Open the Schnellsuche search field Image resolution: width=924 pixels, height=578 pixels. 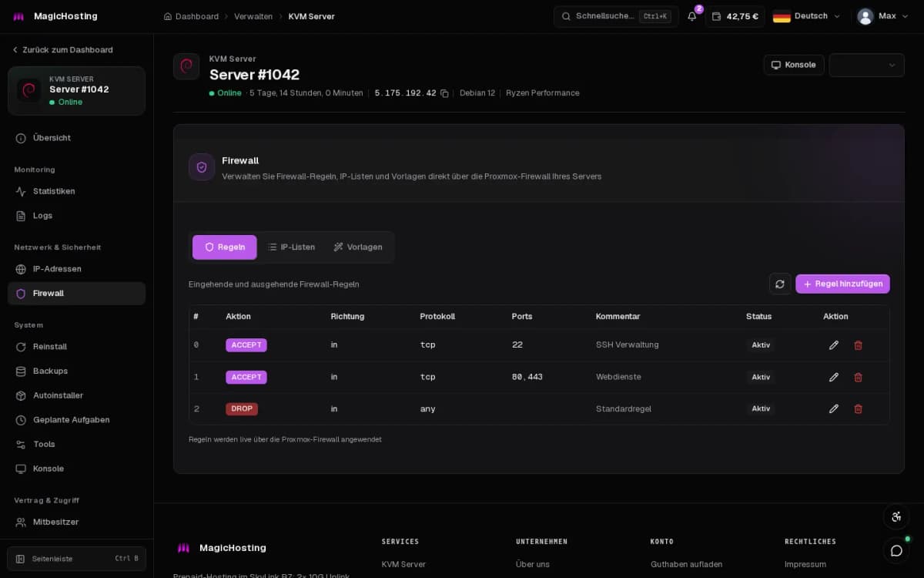[616, 16]
